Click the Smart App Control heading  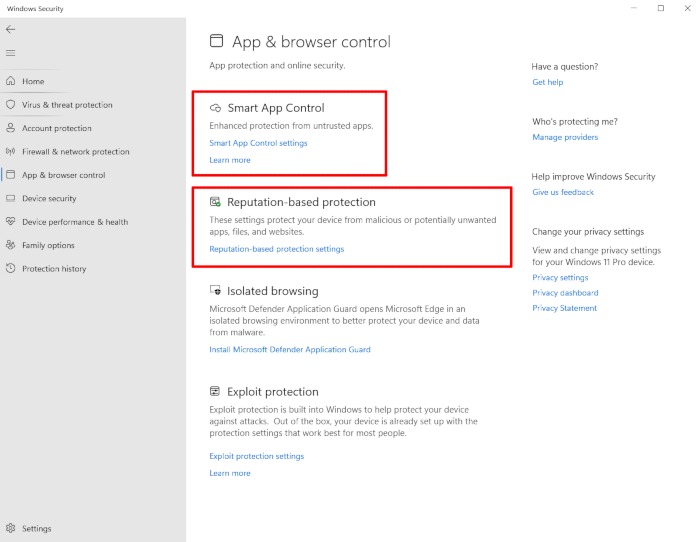pos(276,108)
